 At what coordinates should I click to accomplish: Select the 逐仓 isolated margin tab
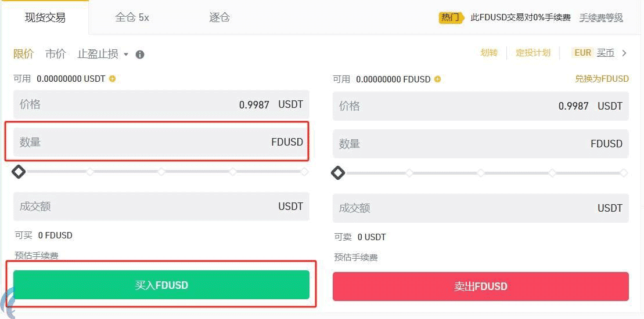pos(220,17)
